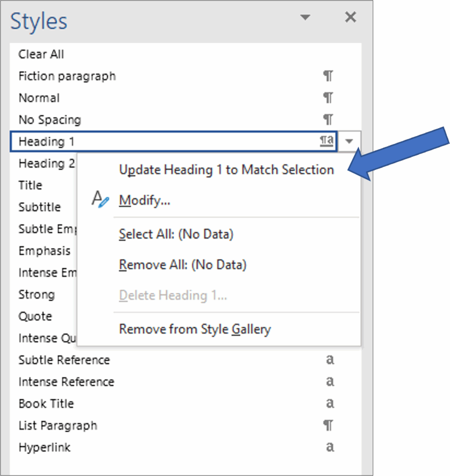Apply the Heading 2 style
The image size is (450, 476).
tap(46, 164)
